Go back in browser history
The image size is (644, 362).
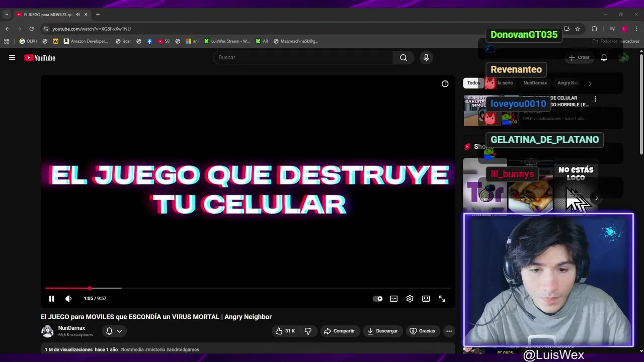pos(7,29)
